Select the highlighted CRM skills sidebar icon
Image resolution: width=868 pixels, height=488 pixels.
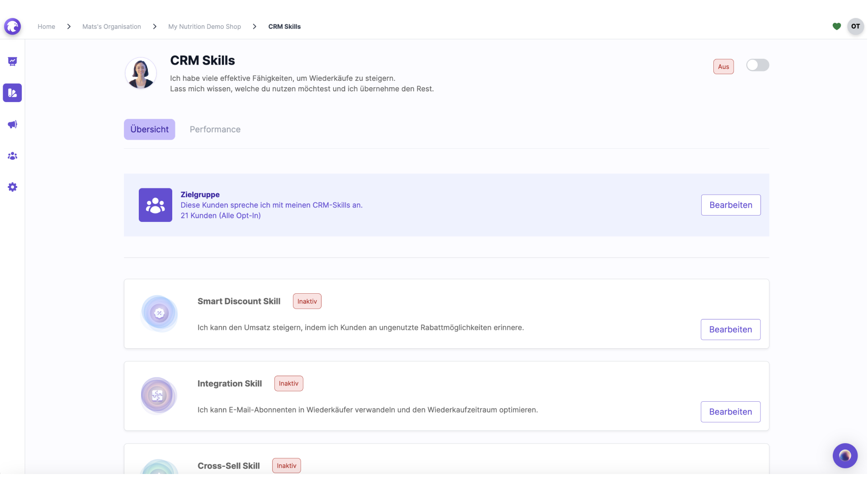click(x=12, y=93)
